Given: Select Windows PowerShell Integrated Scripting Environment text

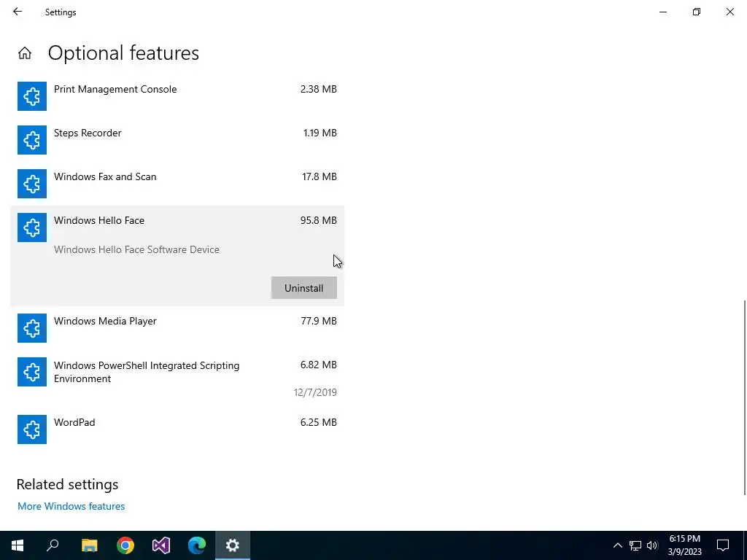Looking at the screenshot, I should pos(147,372).
